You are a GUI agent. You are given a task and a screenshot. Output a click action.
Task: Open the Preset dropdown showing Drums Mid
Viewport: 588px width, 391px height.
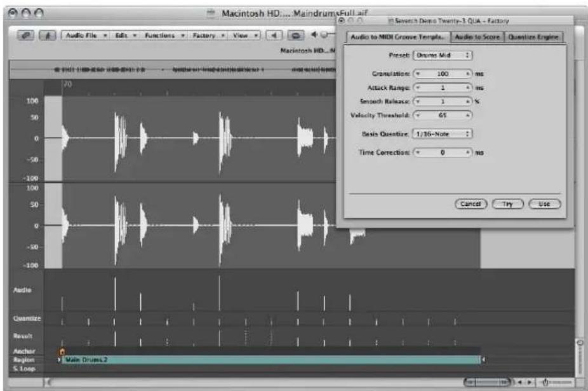coord(443,55)
